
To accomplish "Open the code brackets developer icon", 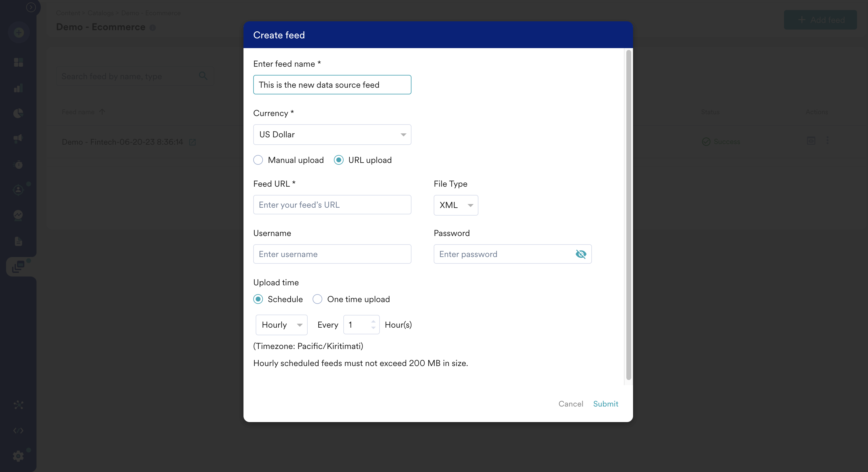I will [x=19, y=431].
